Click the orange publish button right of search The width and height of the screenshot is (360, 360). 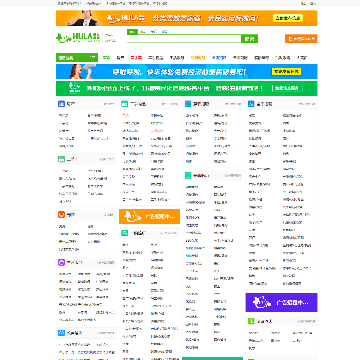tap(301, 39)
